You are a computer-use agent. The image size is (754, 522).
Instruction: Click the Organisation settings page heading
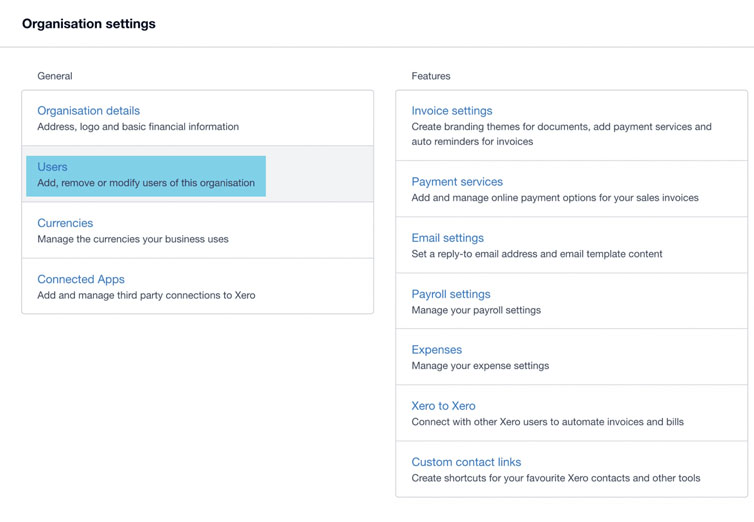tap(89, 23)
